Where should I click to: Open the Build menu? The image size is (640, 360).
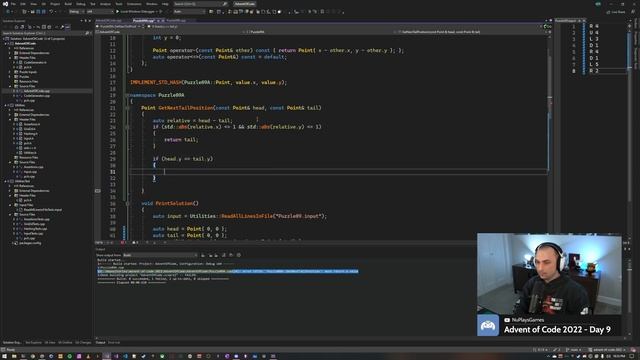pos(68,4)
